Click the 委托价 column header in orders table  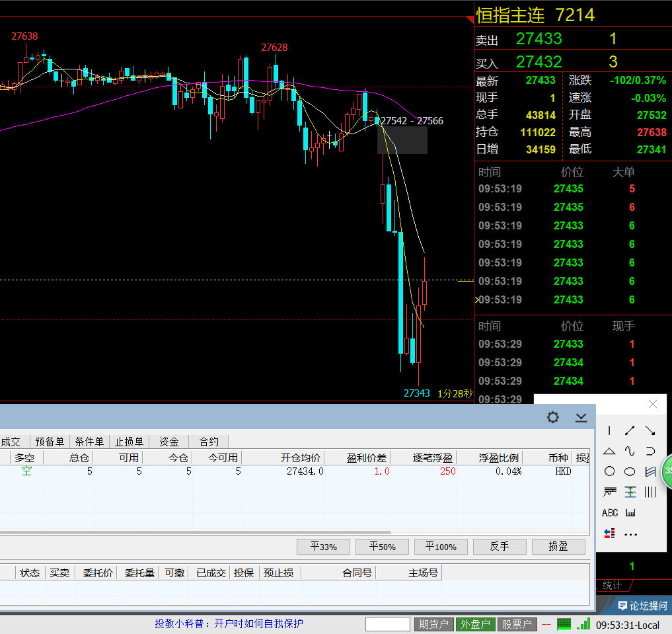tap(98, 573)
